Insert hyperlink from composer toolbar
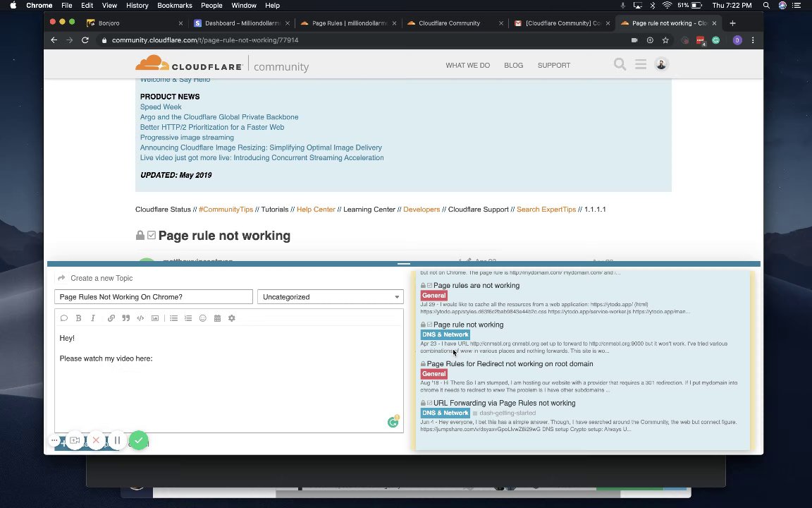812x508 pixels. [111, 318]
